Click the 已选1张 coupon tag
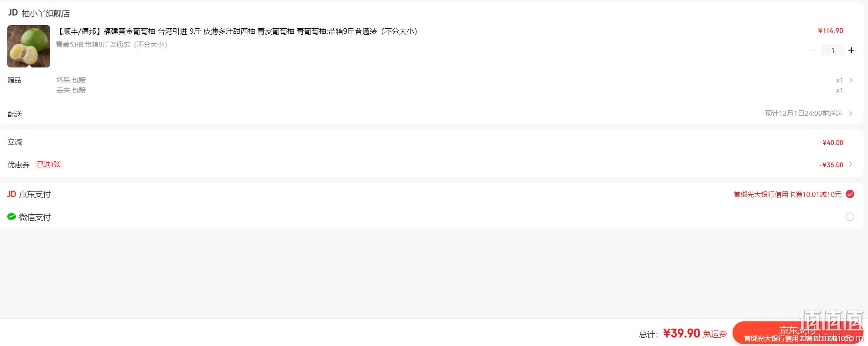 pyautogui.click(x=49, y=165)
